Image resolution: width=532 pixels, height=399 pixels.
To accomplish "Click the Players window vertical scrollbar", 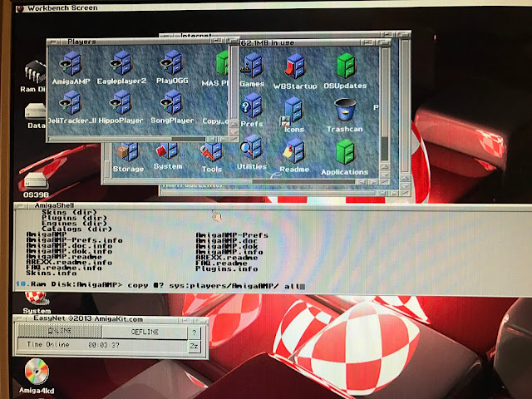I will pyautogui.click(x=234, y=82).
